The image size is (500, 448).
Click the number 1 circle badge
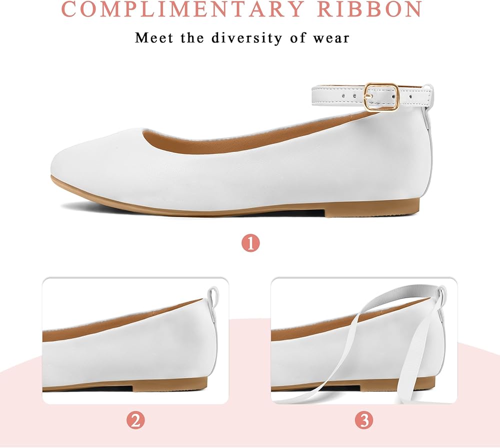coord(250,243)
